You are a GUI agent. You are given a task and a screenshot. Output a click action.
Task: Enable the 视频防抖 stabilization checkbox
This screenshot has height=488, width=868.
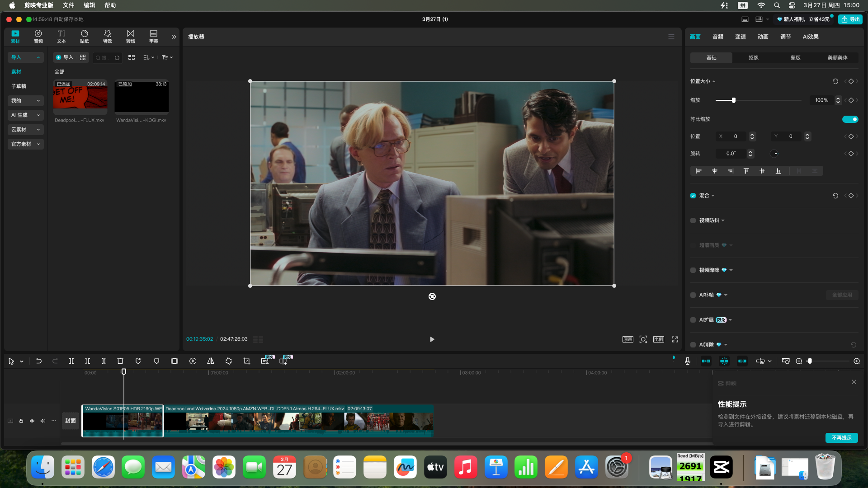tap(693, 221)
